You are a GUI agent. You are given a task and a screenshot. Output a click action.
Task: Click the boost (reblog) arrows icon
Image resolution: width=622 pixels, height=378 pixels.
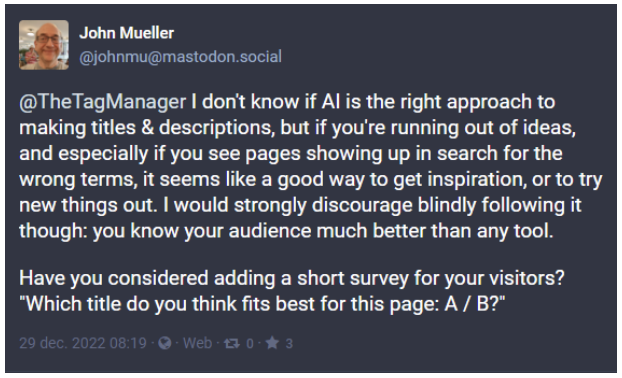(232, 343)
